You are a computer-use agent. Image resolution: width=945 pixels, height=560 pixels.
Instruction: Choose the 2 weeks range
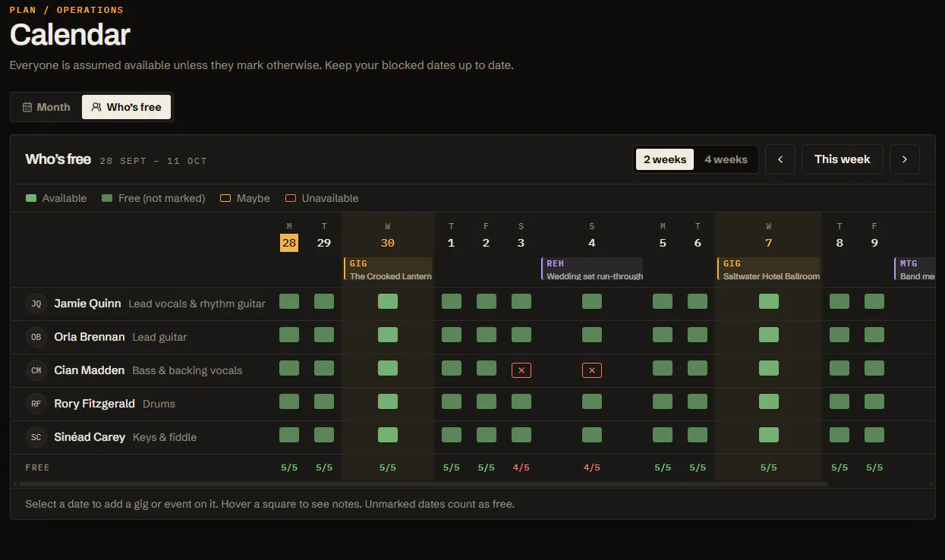coord(665,159)
